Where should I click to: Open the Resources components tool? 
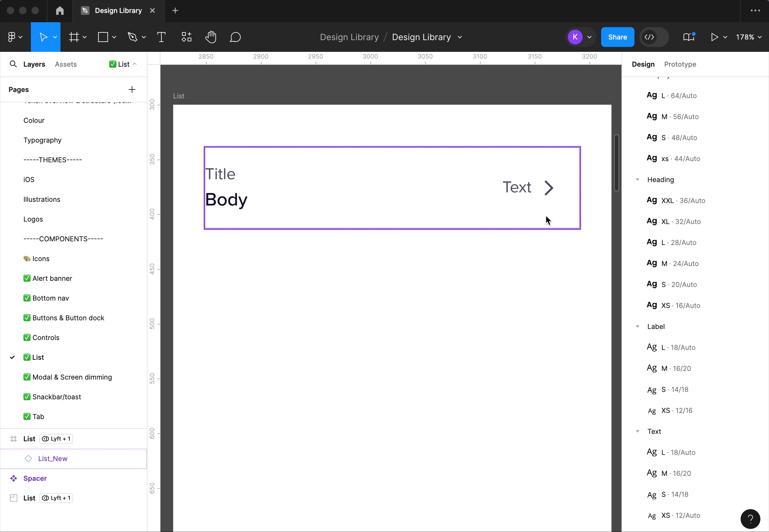coord(186,37)
